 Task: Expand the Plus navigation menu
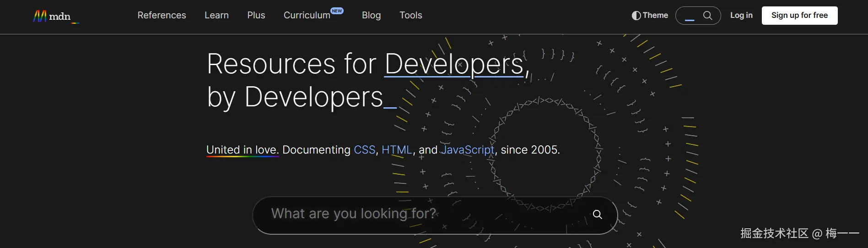(256, 16)
